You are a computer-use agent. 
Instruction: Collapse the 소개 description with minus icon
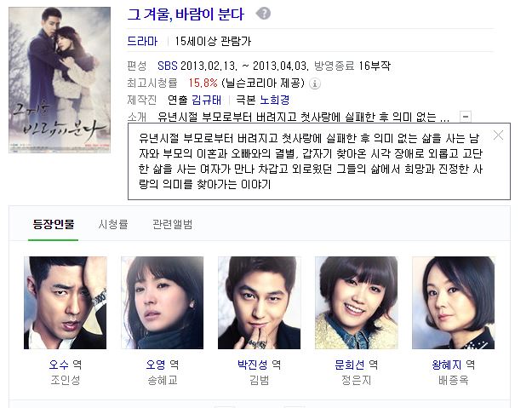click(466, 117)
